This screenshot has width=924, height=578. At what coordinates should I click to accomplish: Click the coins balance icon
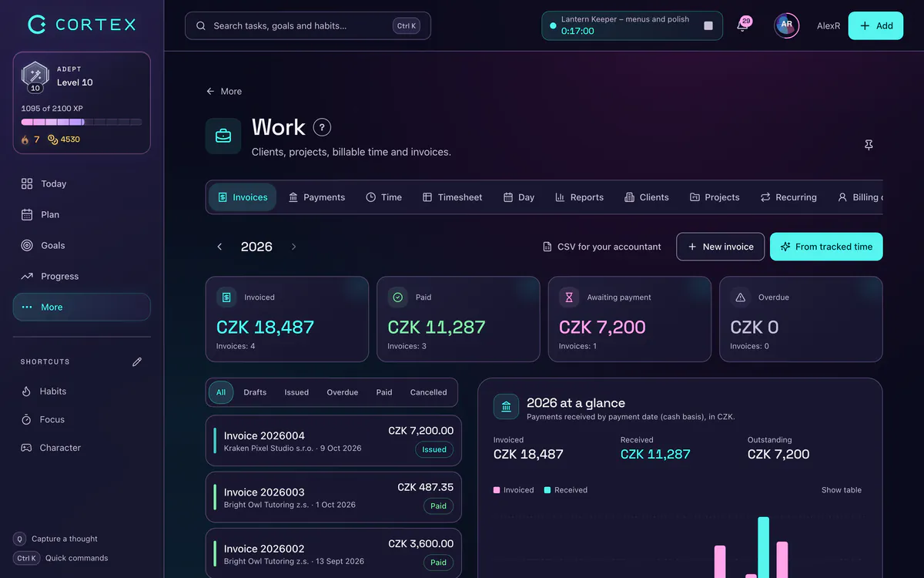[x=52, y=139]
